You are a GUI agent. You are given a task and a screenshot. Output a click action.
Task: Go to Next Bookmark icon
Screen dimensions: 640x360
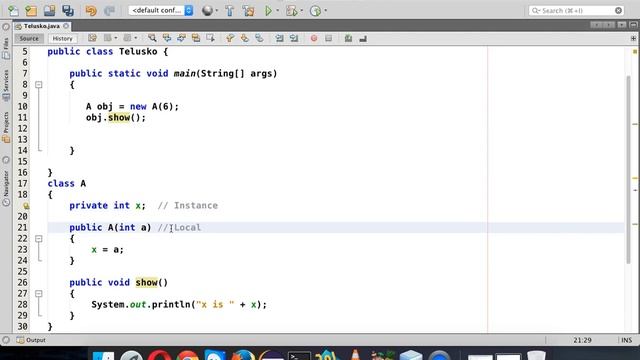244,38
